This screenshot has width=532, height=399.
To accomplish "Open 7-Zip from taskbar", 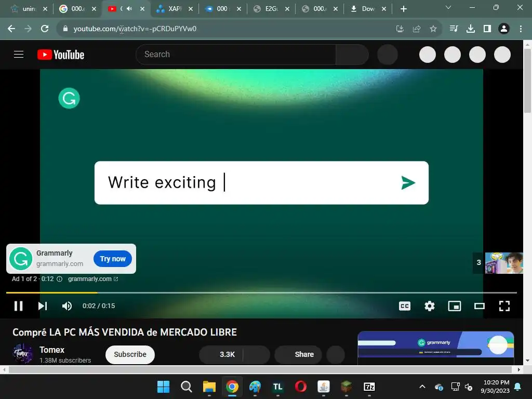I will point(369,387).
